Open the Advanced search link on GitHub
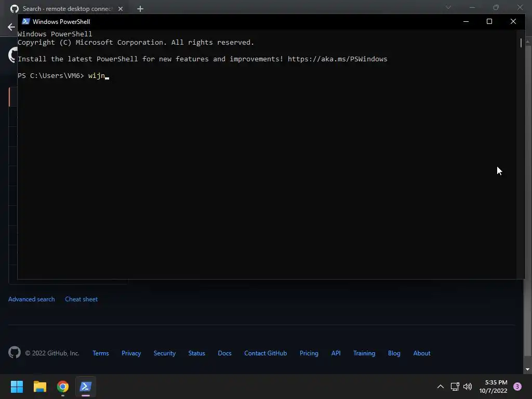 (32, 299)
